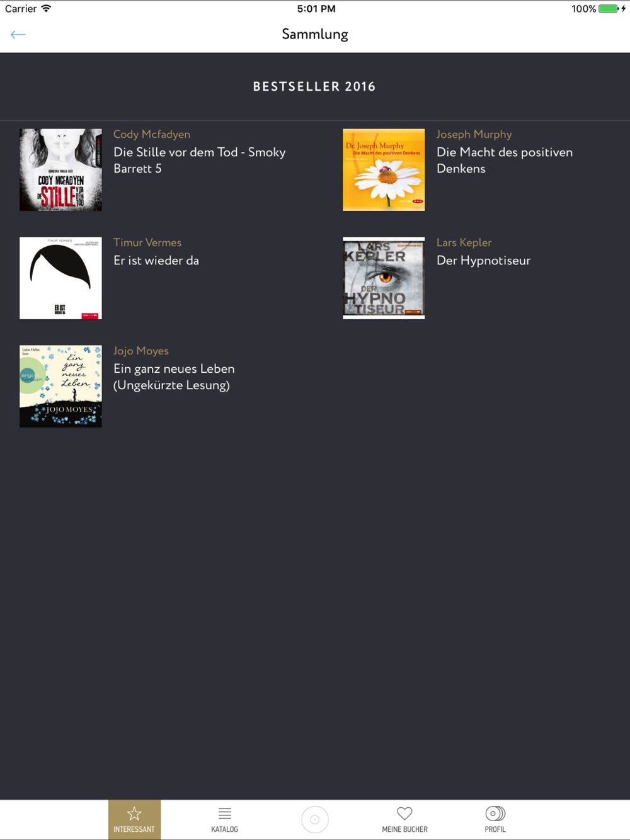
Task: Open Meine Bücher heart icon
Action: pyautogui.click(x=404, y=819)
